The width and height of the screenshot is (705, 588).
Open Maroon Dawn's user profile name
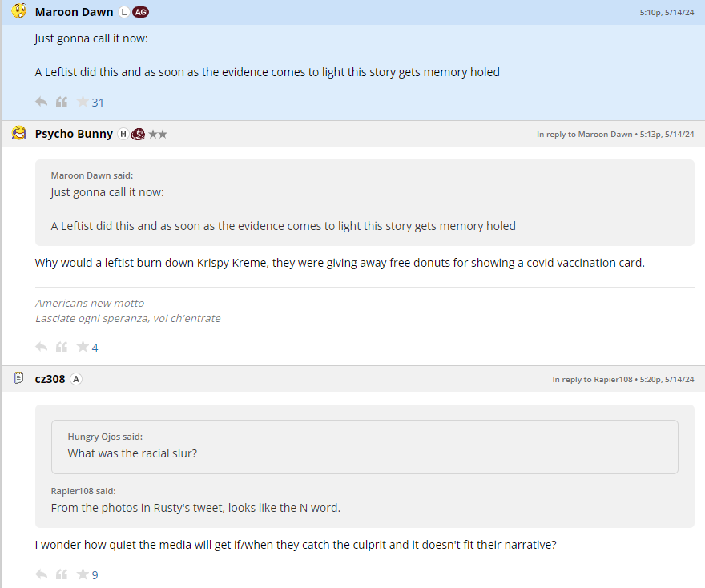(74, 12)
